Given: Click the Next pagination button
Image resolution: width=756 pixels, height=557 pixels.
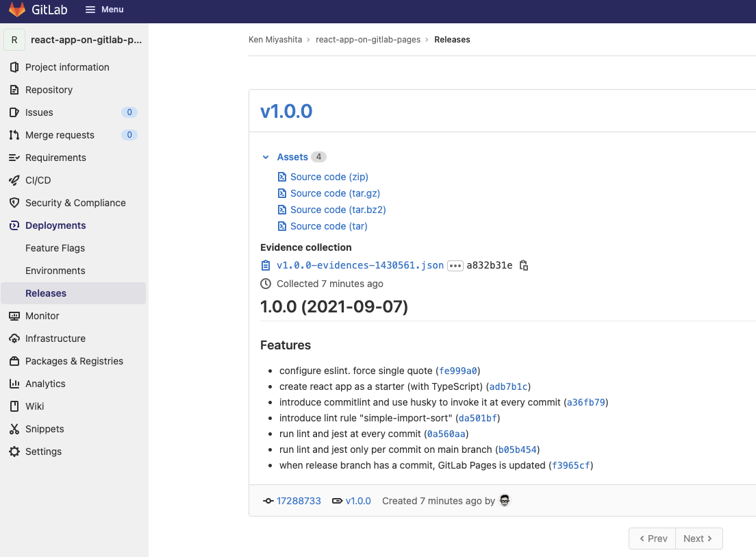Looking at the screenshot, I should (698, 539).
